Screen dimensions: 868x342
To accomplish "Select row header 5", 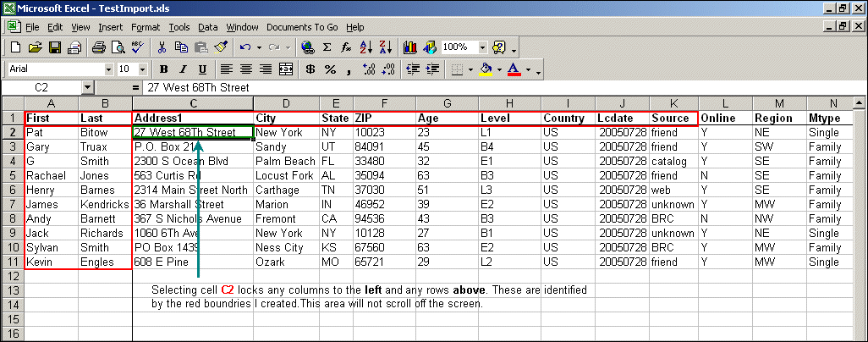I will click(x=12, y=176).
